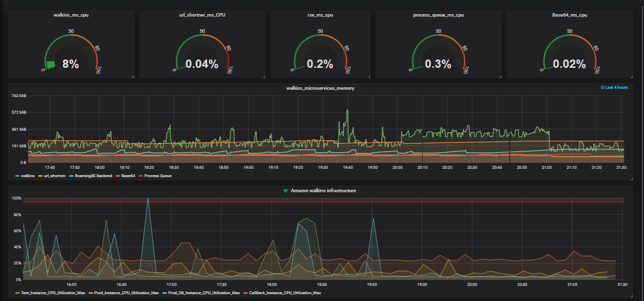The height and width of the screenshot is (301, 644).
Task: Click the clock icon beside Last 4 hours
Action: click(x=604, y=86)
